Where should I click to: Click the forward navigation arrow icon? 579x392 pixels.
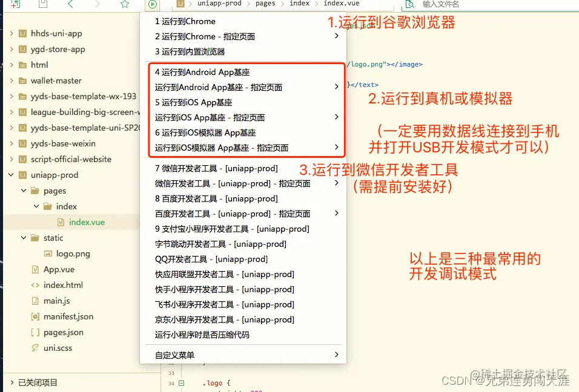tap(99, 4)
